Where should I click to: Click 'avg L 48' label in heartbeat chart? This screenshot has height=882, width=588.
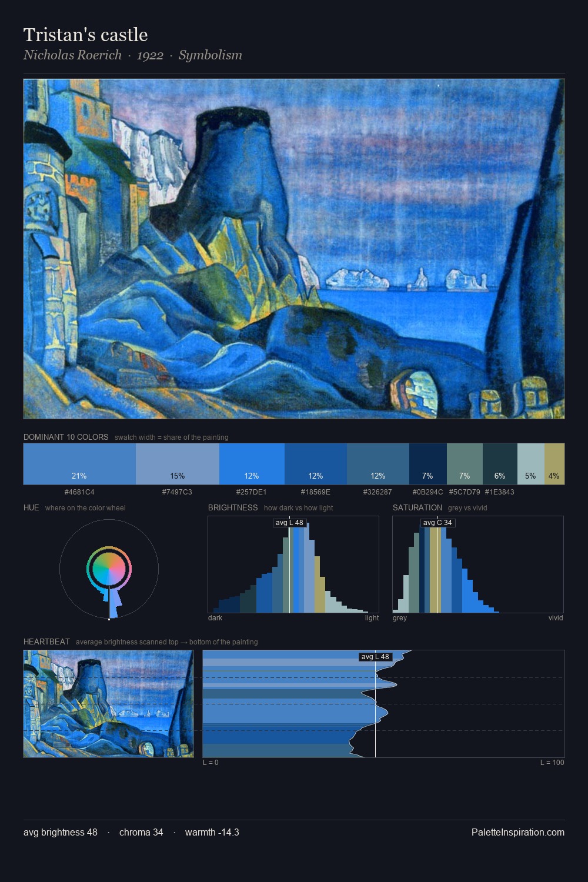[375, 657]
